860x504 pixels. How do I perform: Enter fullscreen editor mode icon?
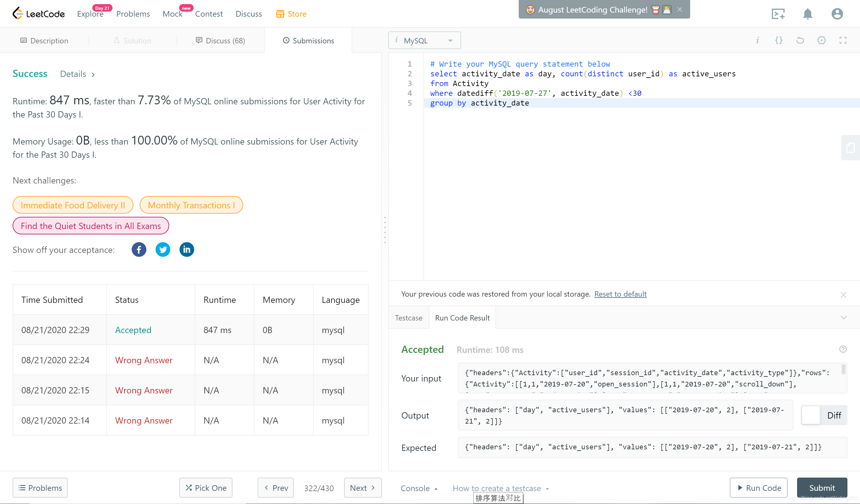pyautogui.click(x=843, y=40)
